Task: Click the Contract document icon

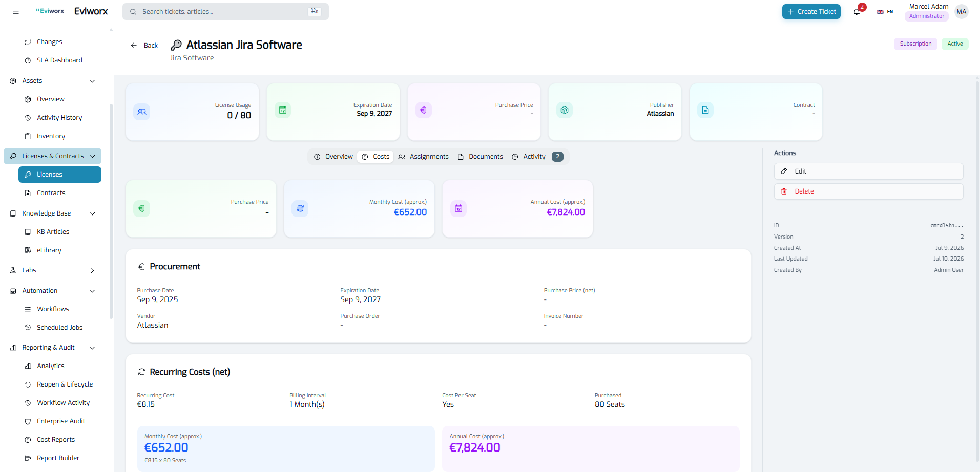Action: tap(705, 110)
